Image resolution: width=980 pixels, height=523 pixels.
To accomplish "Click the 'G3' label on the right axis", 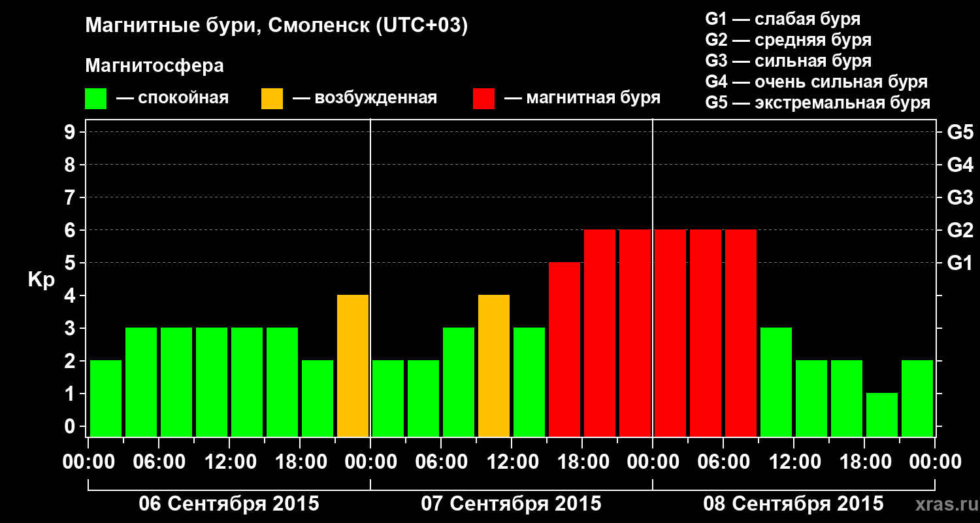I will pos(960,197).
